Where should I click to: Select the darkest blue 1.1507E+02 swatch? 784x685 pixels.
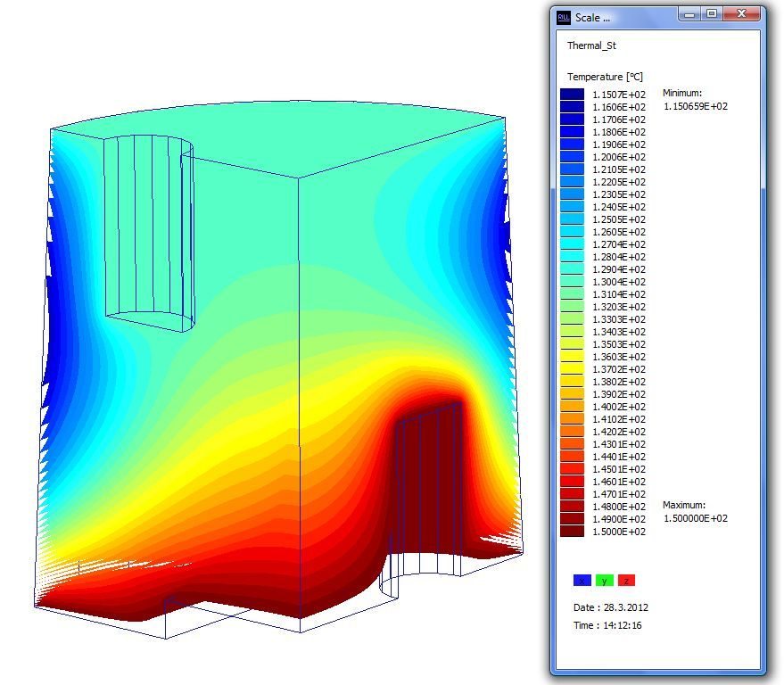572,95
